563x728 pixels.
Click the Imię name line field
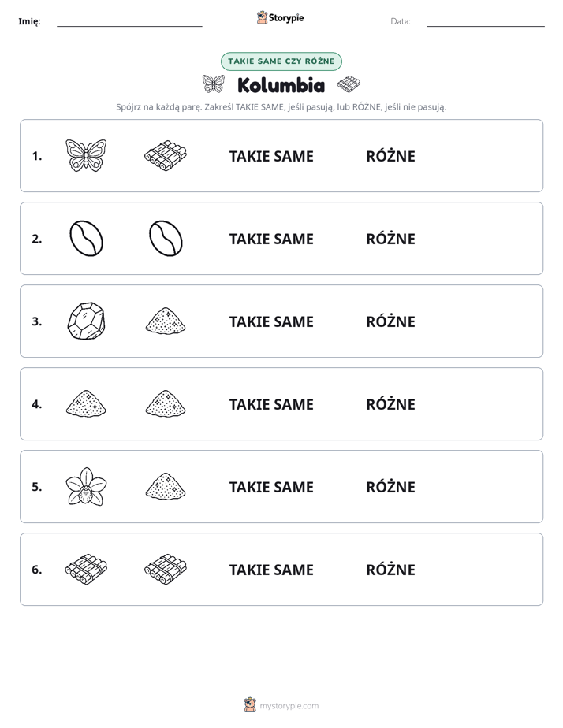pyautogui.click(x=129, y=22)
